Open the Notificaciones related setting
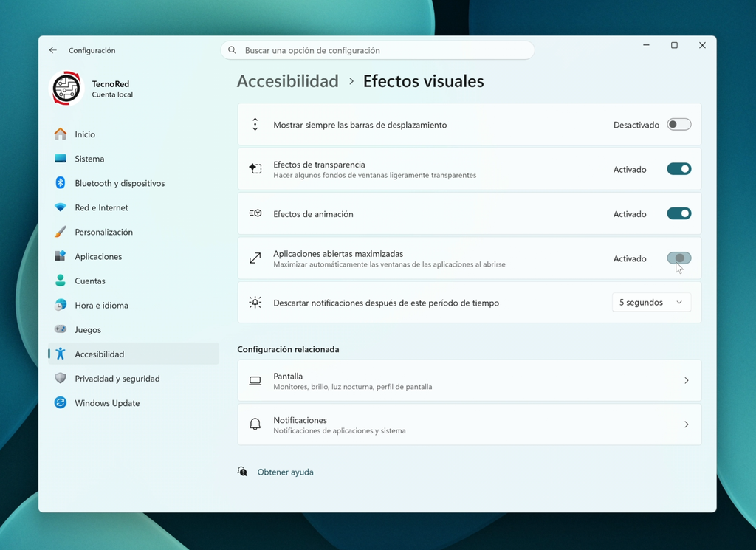 pos(469,424)
